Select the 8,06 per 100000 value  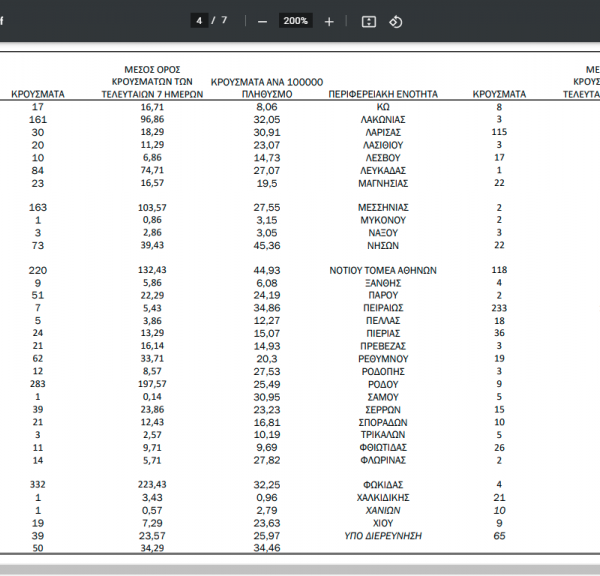point(267,107)
